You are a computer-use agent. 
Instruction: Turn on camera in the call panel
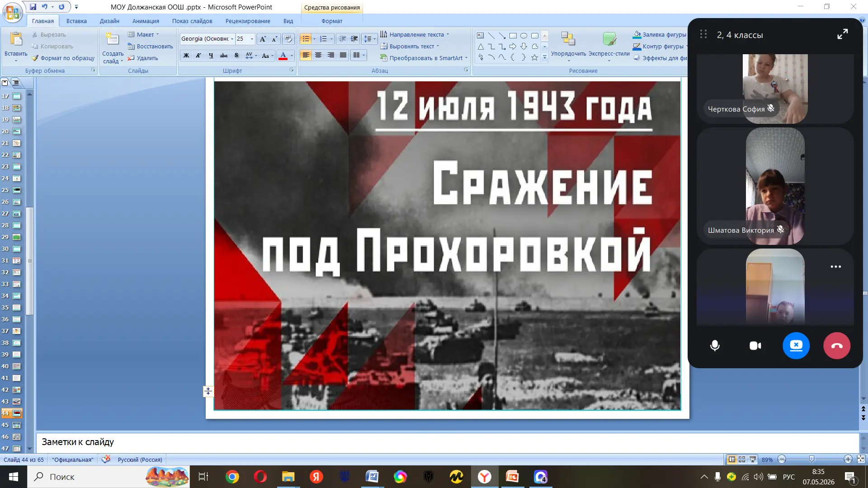(755, 346)
